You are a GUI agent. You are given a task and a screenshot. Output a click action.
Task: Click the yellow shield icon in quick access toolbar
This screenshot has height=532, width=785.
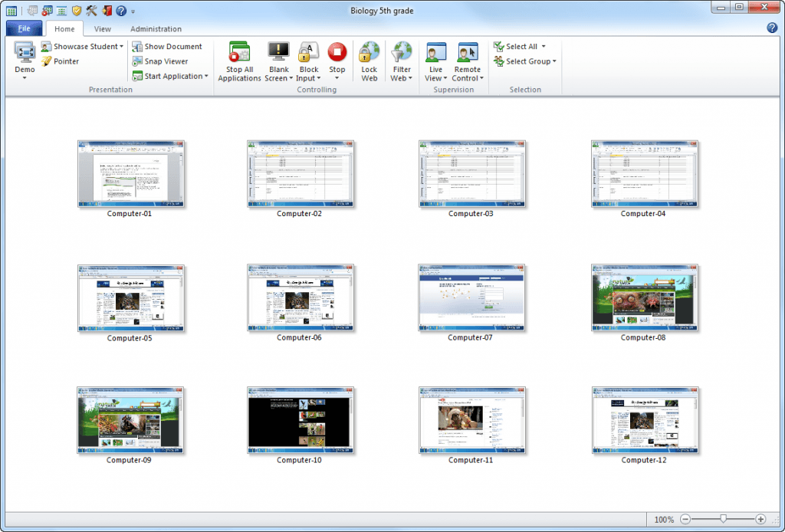77,11
